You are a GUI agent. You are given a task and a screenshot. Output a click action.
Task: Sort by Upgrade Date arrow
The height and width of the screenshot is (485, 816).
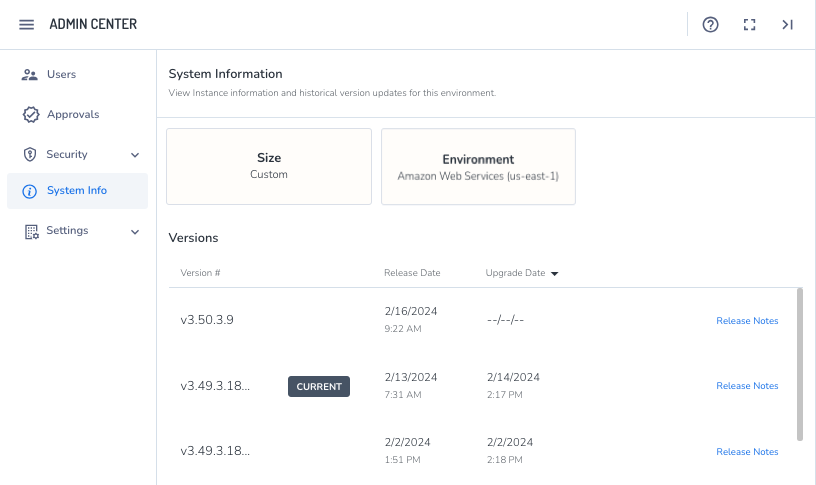click(x=555, y=273)
